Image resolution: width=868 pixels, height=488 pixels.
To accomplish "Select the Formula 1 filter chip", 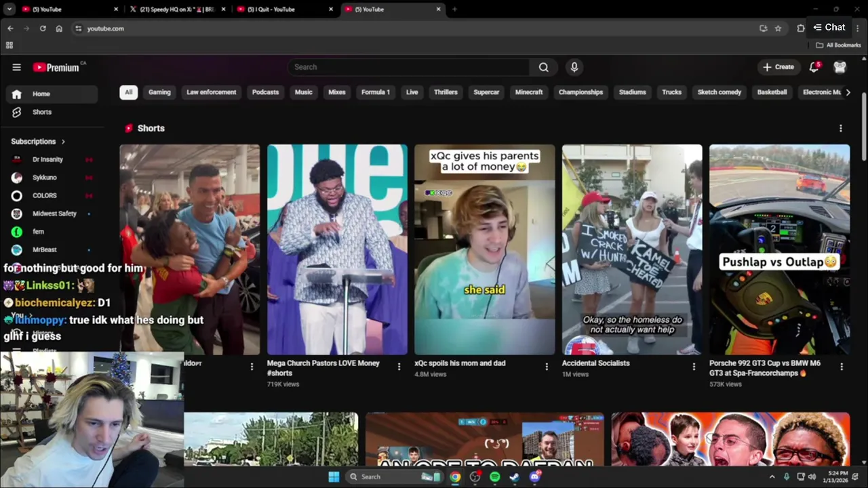I will [376, 92].
